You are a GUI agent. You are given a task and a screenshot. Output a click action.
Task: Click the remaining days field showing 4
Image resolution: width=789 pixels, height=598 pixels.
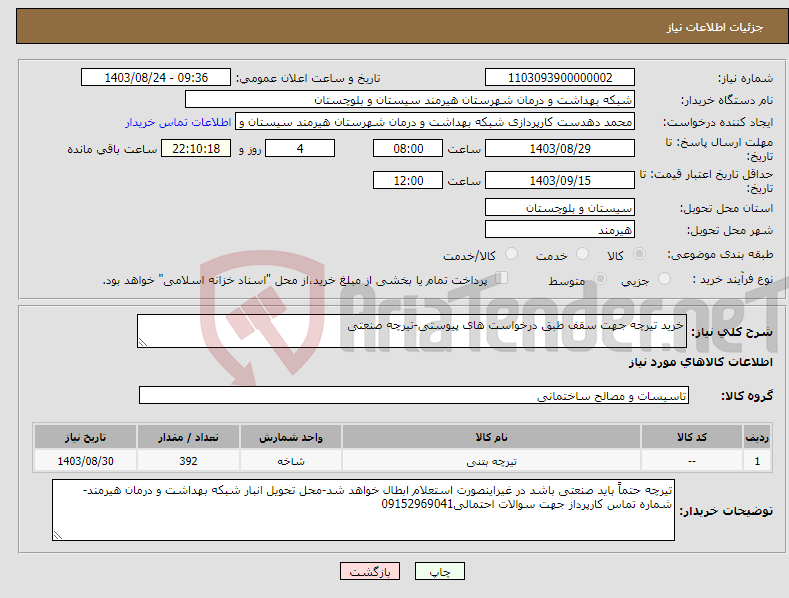click(300, 148)
